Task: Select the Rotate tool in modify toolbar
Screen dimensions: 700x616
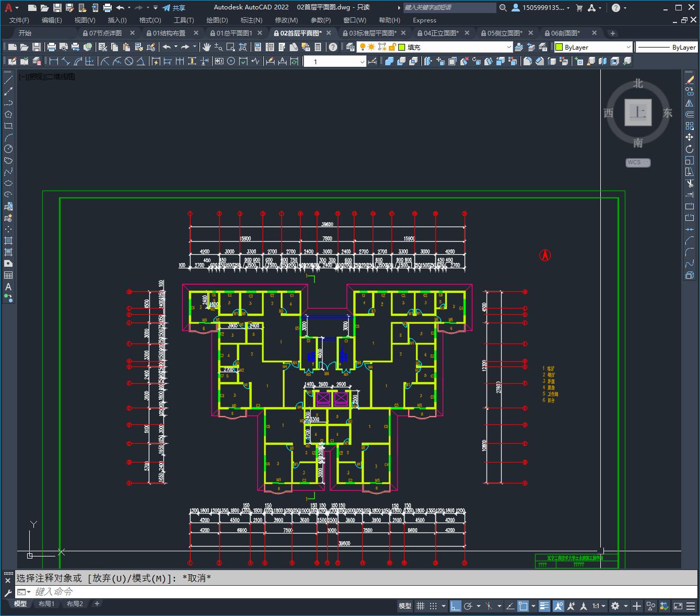Action: [690, 149]
